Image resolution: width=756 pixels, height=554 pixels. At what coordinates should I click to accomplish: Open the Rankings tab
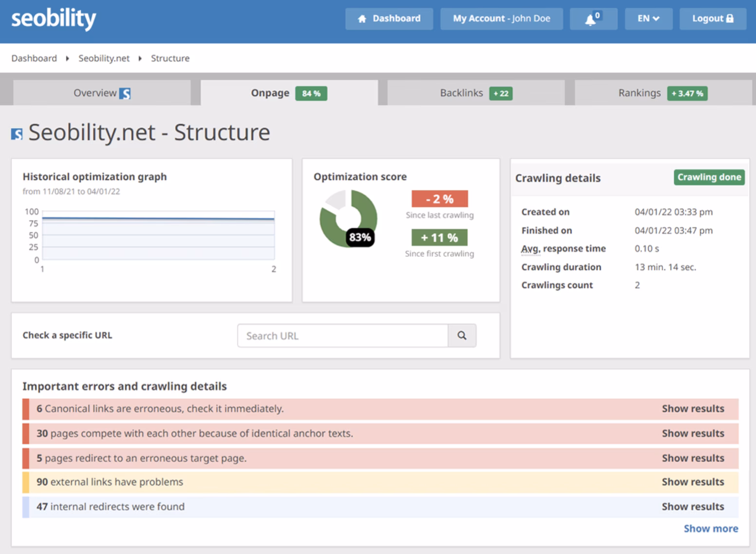(662, 93)
